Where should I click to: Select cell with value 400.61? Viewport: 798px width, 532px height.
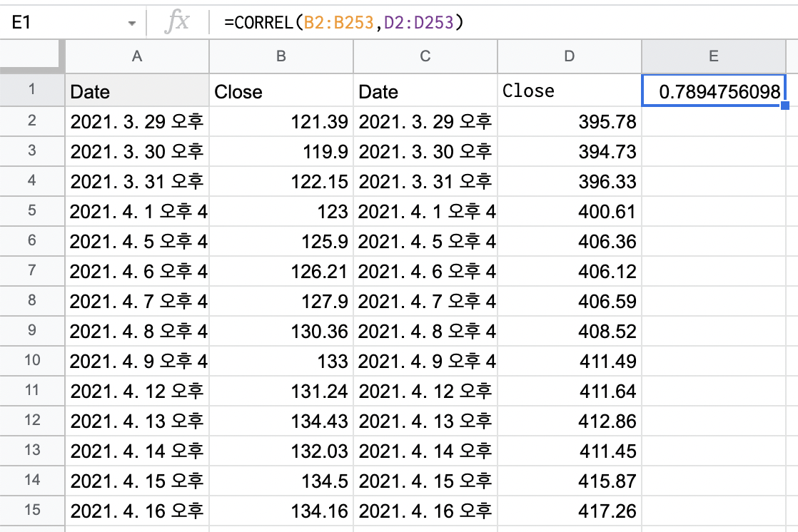click(x=569, y=212)
